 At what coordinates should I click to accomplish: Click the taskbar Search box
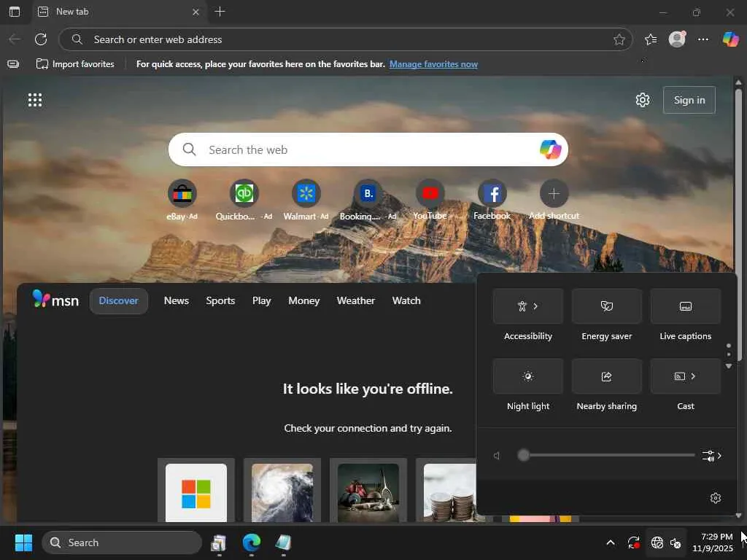tap(122, 542)
